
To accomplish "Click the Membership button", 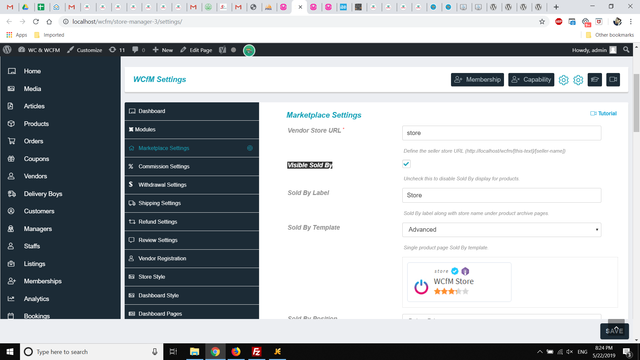I will [477, 80].
